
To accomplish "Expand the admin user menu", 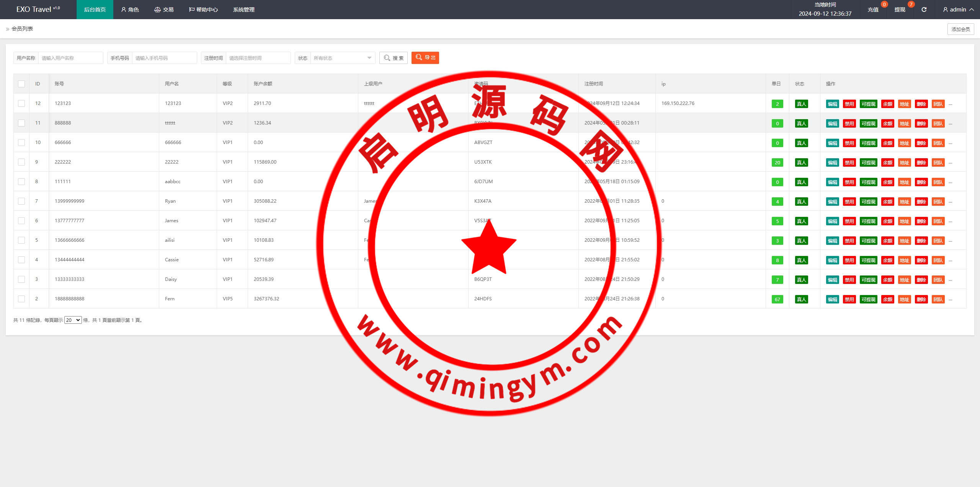I will (959, 10).
